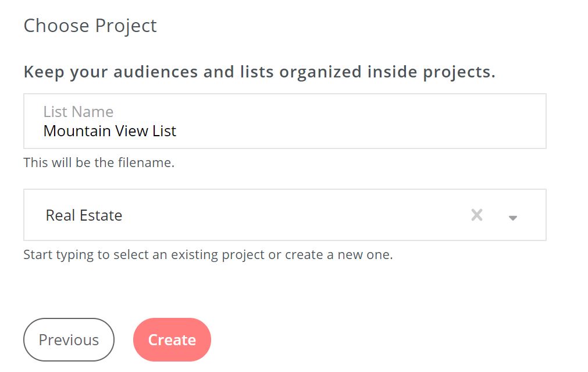
Task: Select the 'Real Estate' selected value text
Action: pyautogui.click(x=84, y=215)
